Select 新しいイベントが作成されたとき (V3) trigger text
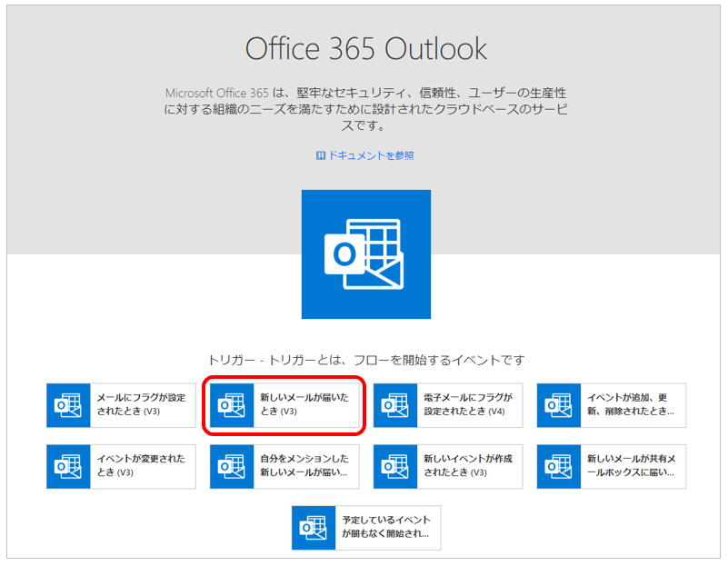728x566 pixels. pos(468,465)
